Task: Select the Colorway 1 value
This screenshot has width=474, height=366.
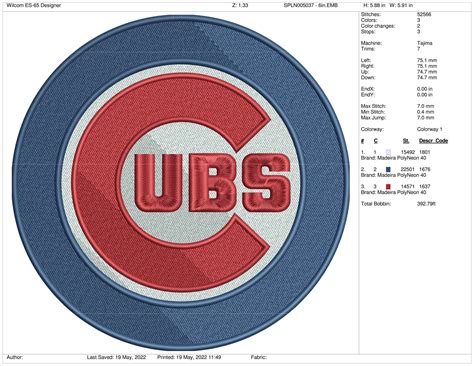Action: (x=430, y=129)
